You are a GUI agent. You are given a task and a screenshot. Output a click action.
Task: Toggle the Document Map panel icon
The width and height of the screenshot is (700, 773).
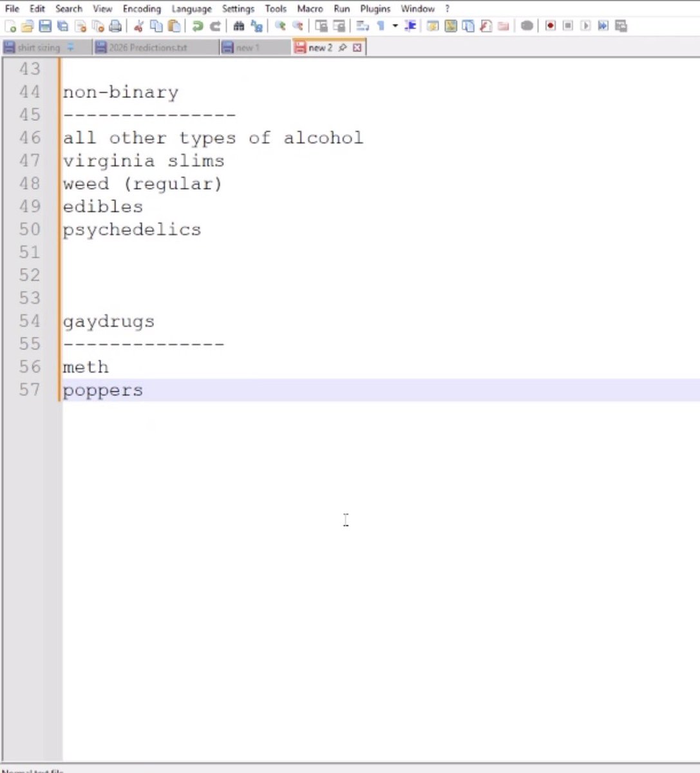click(451, 26)
